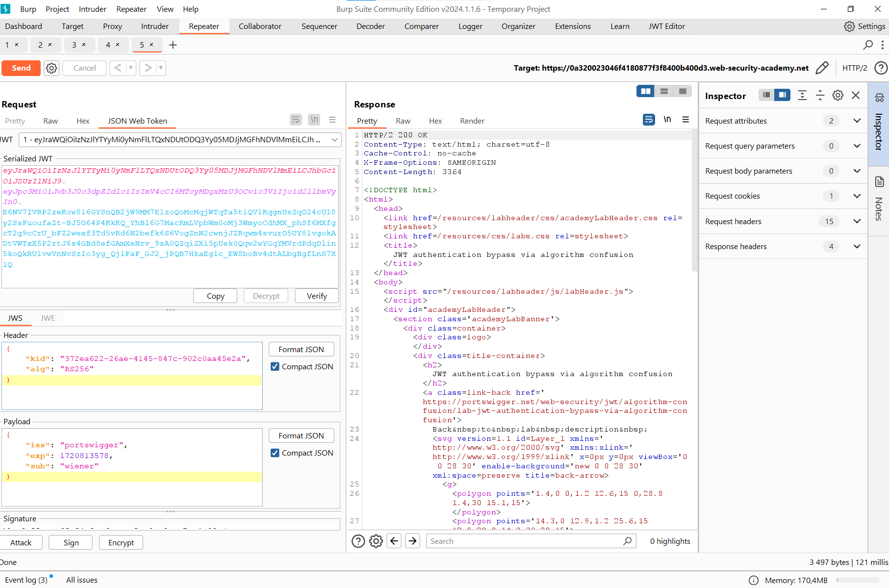
Task: Open Event log (3)
Action: (x=26, y=580)
